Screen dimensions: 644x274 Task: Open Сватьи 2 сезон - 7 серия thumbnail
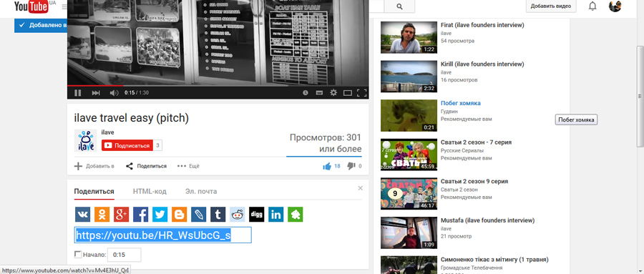[x=409, y=155]
